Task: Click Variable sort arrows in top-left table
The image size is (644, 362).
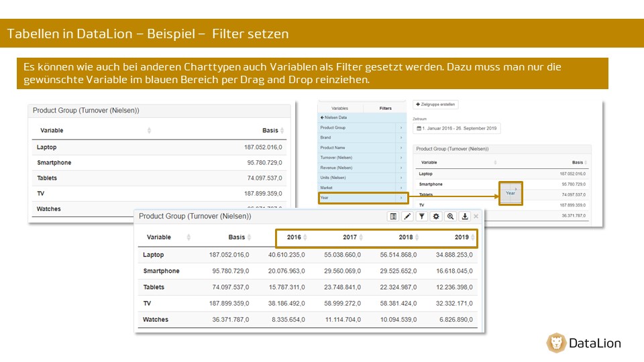Action: tap(149, 131)
